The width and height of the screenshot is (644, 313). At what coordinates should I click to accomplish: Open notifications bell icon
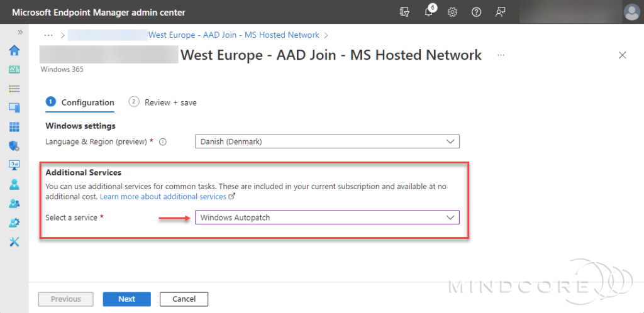[428, 12]
